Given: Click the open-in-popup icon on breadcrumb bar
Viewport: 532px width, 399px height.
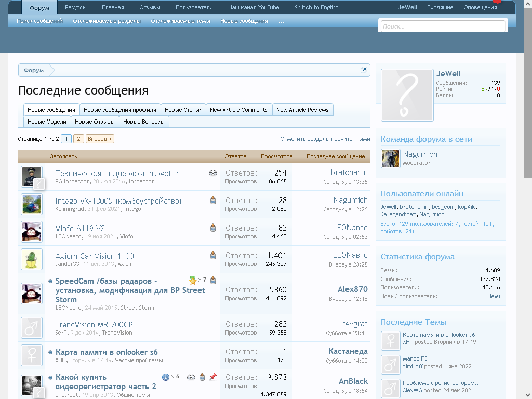Looking at the screenshot, I should (x=364, y=70).
